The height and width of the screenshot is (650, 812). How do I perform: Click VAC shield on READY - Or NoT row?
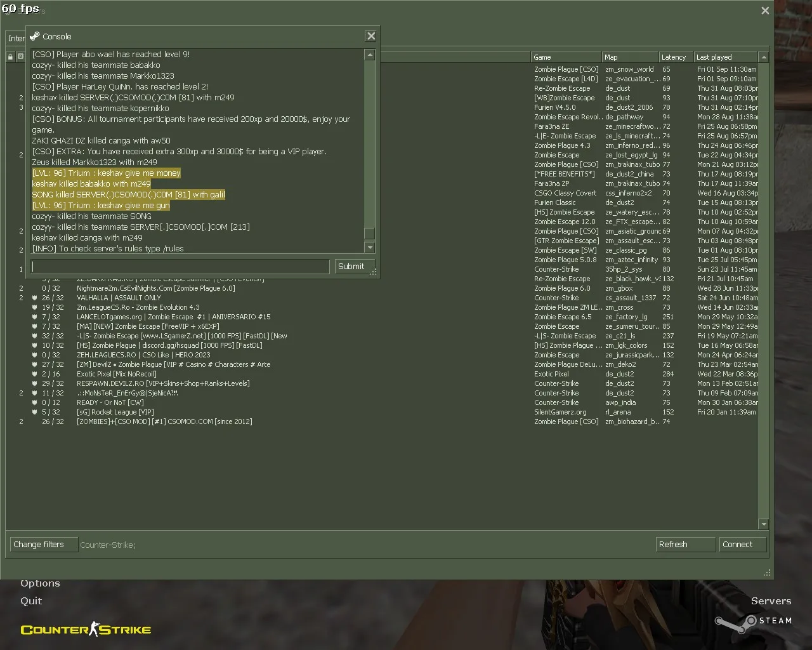click(x=36, y=402)
